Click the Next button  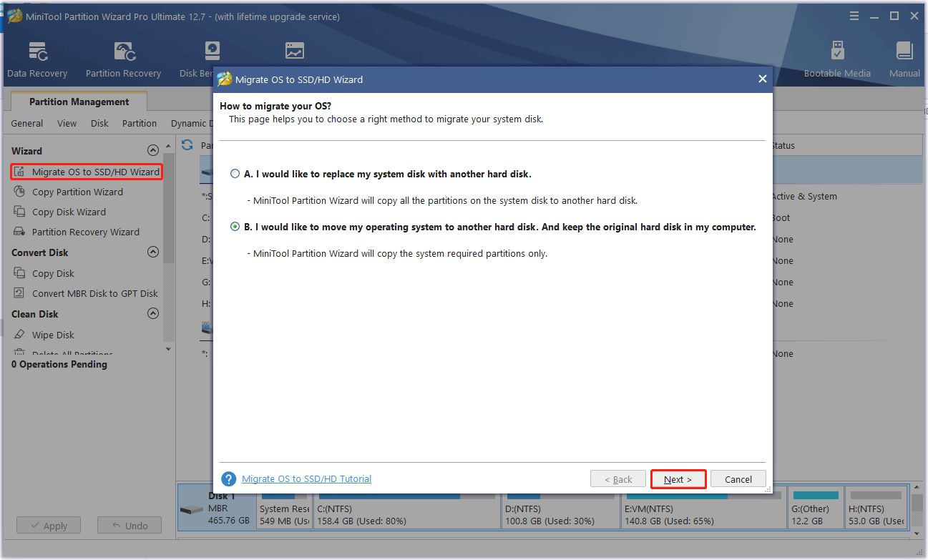(678, 479)
